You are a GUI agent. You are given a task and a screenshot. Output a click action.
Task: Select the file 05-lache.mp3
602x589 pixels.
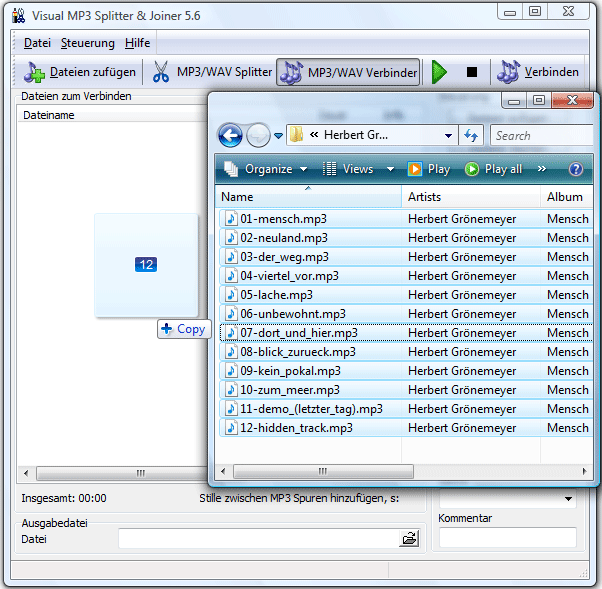tap(276, 295)
